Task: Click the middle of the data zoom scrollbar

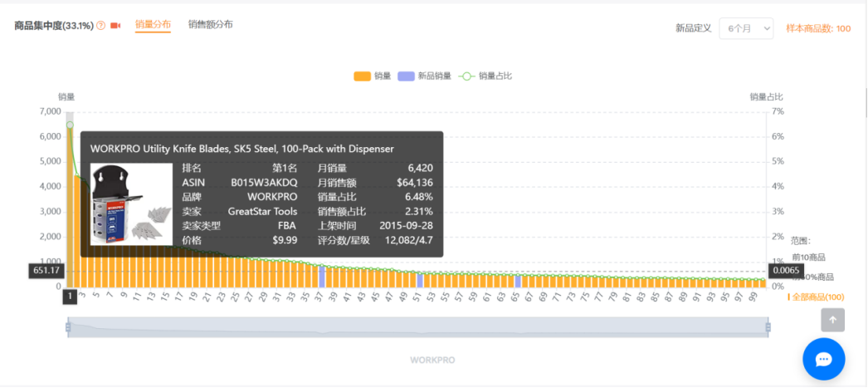Action: coord(419,328)
